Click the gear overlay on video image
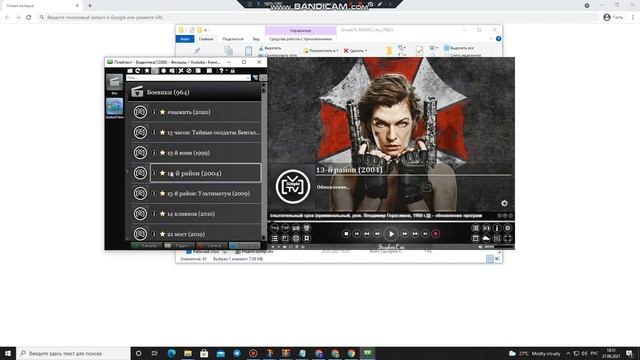The height and width of the screenshot is (360, 640). pyautogui.click(x=504, y=203)
